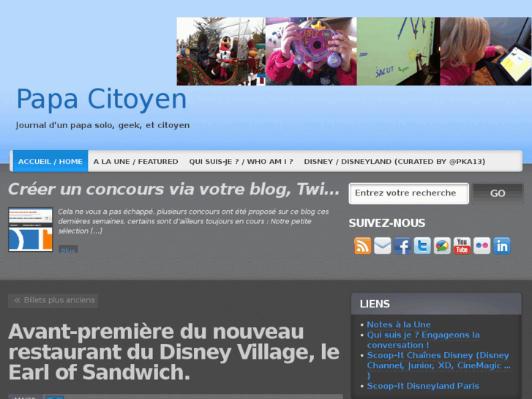This screenshot has height=399, width=532.
Task: Open the Notes à la Une link
Action: pos(399,324)
